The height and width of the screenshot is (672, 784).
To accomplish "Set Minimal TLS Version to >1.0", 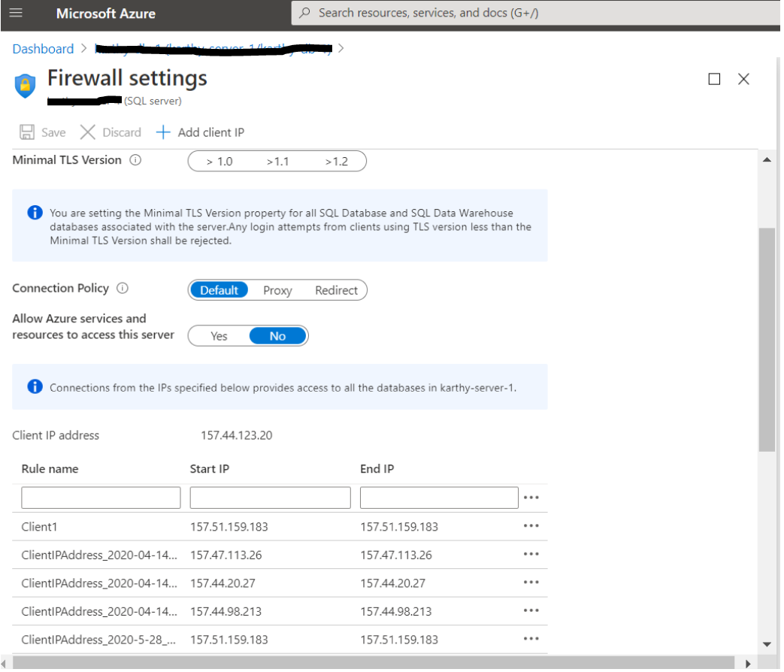I will 219,162.
